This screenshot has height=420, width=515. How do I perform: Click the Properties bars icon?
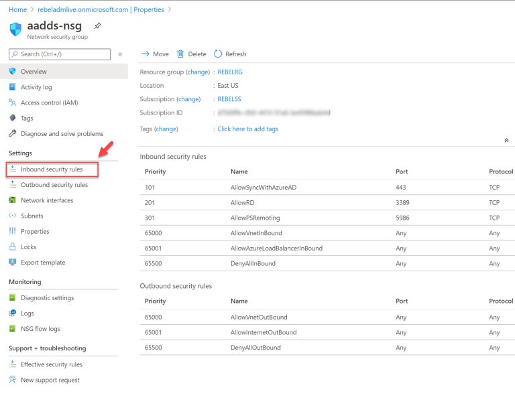[13, 231]
